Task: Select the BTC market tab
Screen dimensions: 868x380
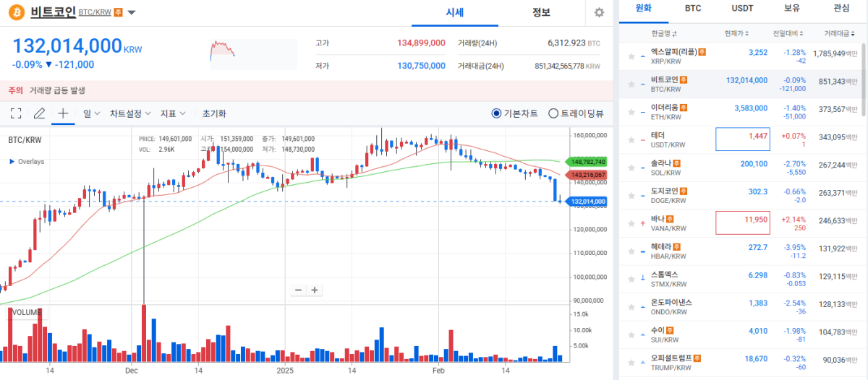Action: pyautogui.click(x=693, y=9)
